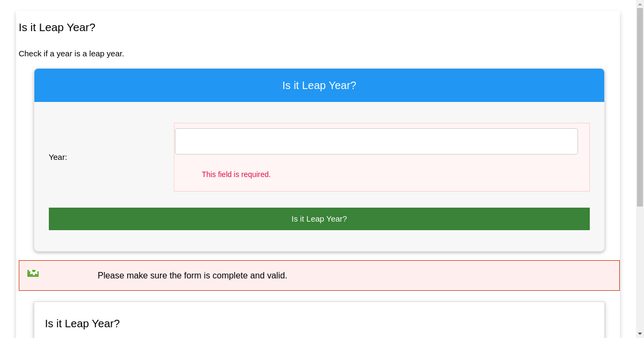
Task: Select the 'Check if a year is a leap year' text
Action: (71, 54)
